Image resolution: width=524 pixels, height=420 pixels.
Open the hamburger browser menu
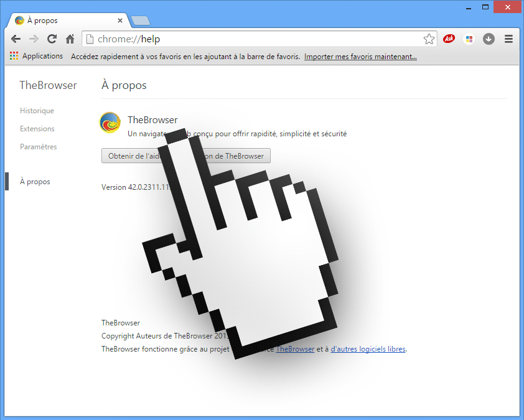(508, 39)
